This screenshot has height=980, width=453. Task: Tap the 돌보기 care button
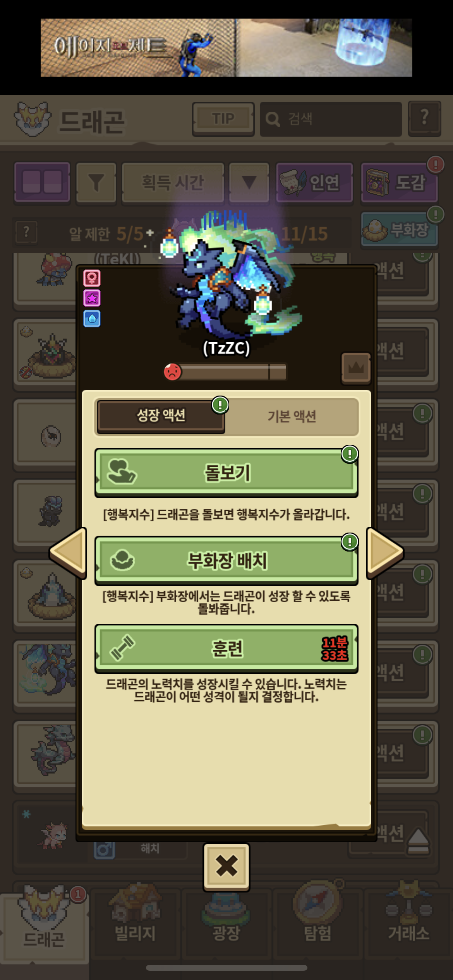coord(226,473)
